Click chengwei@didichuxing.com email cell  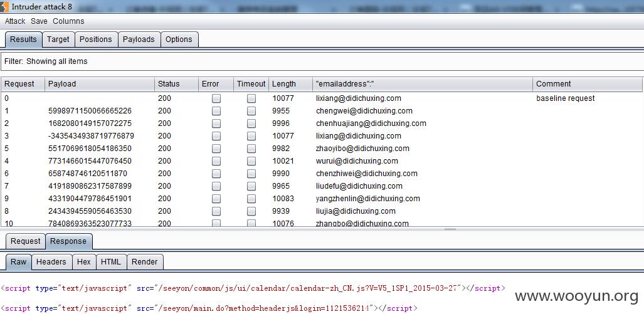coord(364,111)
